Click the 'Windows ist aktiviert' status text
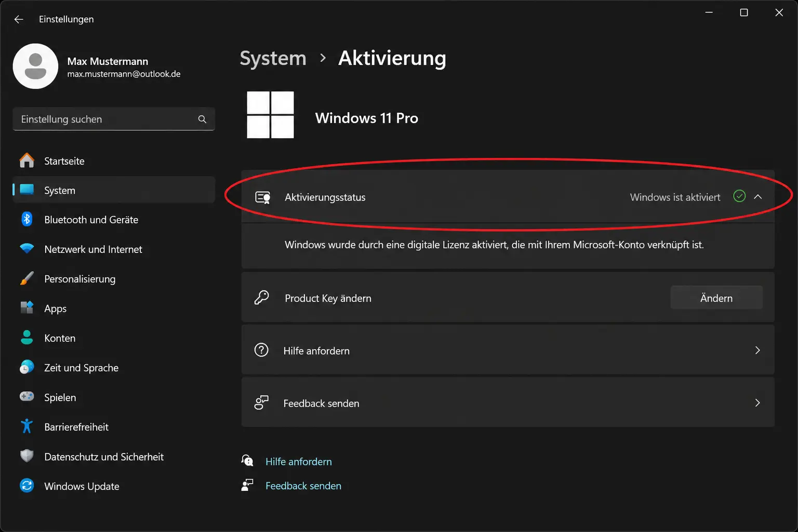This screenshot has width=798, height=532. (675, 197)
